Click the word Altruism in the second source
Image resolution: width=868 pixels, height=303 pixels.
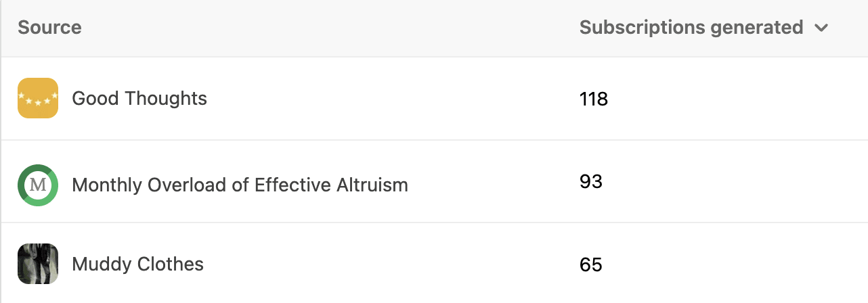coord(372,185)
